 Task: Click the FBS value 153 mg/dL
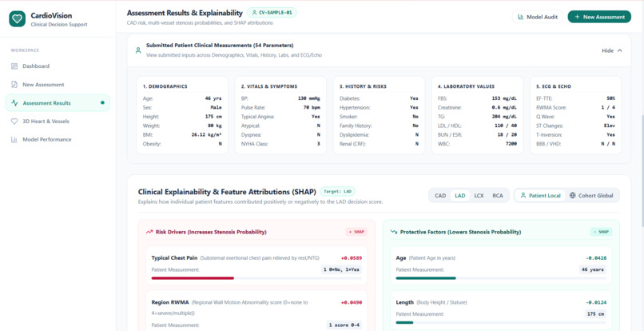click(x=504, y=98)
